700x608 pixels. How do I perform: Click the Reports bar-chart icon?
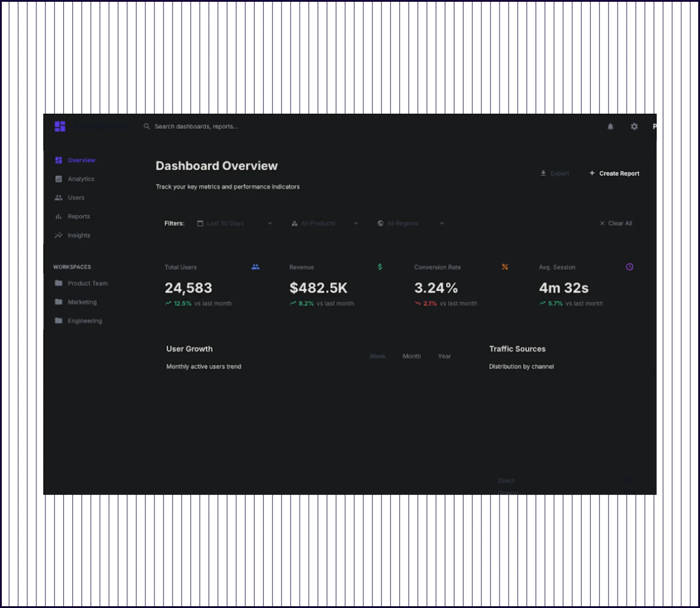(59, 216)
